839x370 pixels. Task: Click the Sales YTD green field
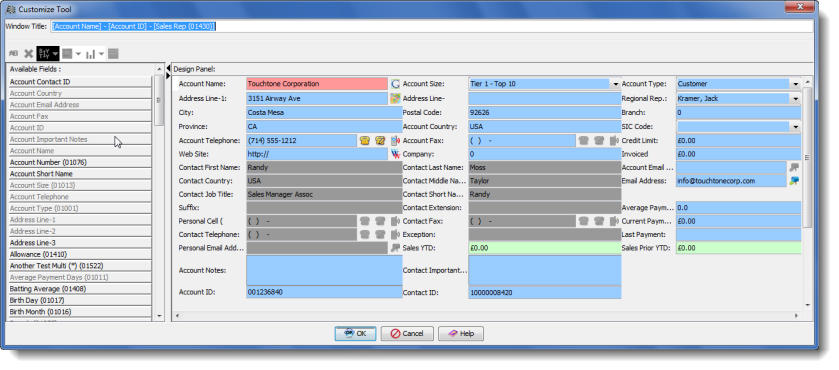click(545, 248)
